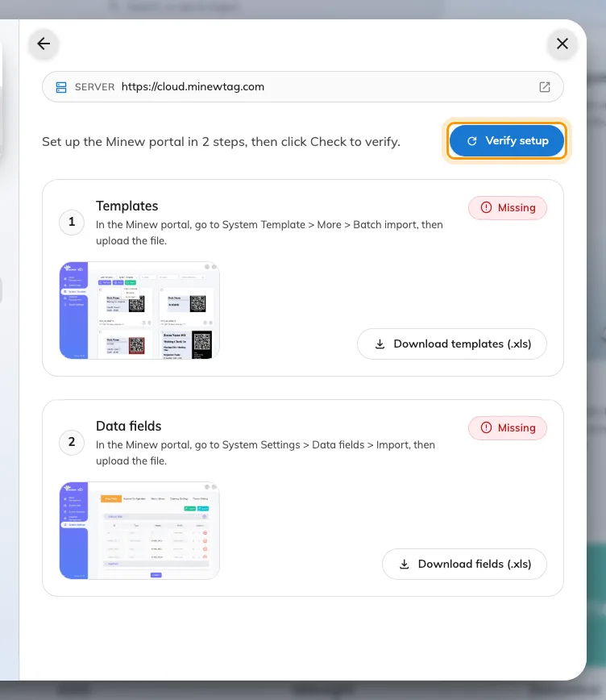606x700 pixels.
Task: Open server URL in external window icon
Action: pos(545,86)
